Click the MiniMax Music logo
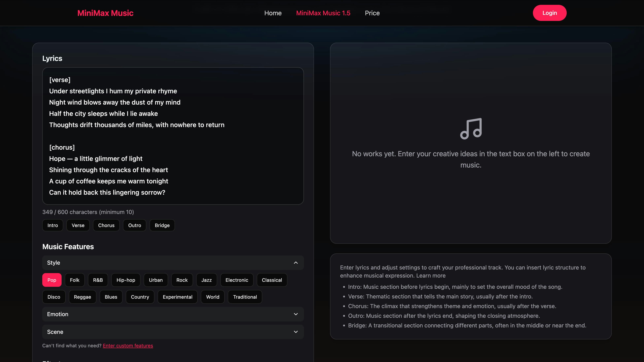The width and height of the screenshot is (644, 362). [x=105, y=13]
